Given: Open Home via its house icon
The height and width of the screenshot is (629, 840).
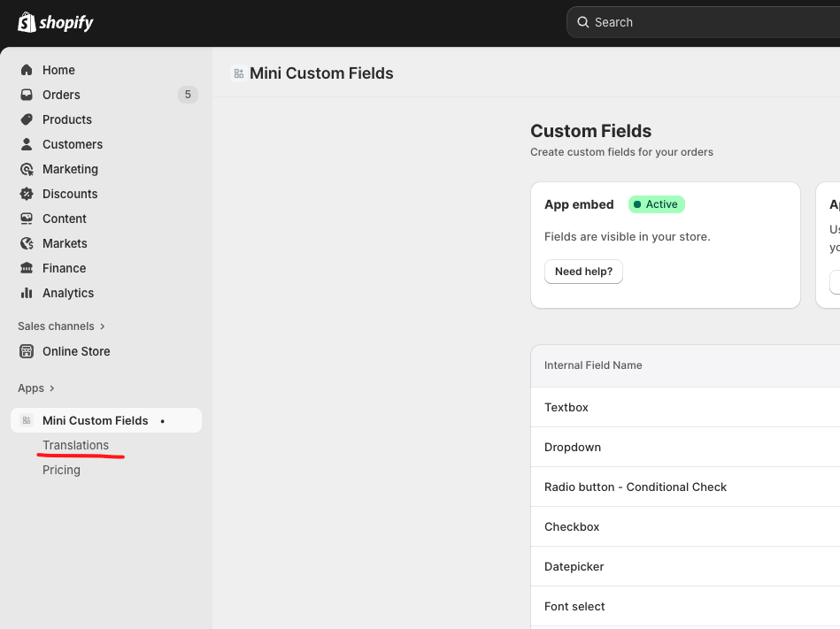Looking at the screenshot, I should 27,70.
